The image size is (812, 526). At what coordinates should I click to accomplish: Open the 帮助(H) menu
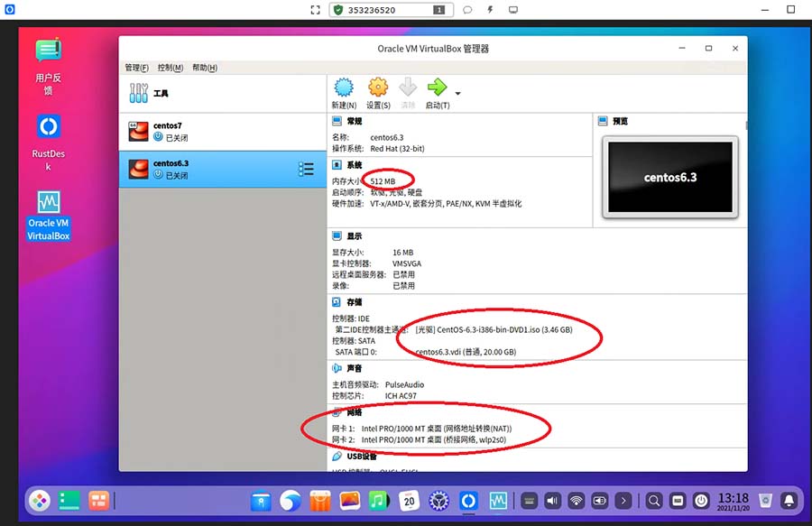205,68
